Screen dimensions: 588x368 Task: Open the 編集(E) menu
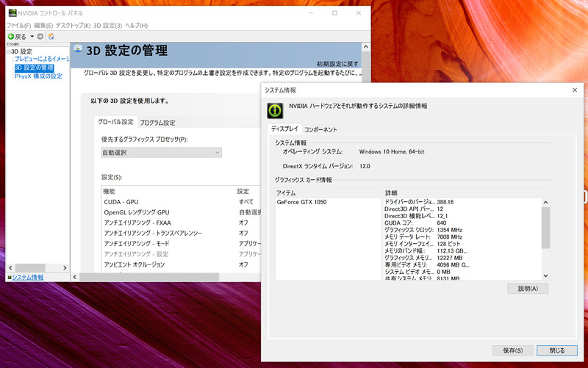click(x=43, y=26)
